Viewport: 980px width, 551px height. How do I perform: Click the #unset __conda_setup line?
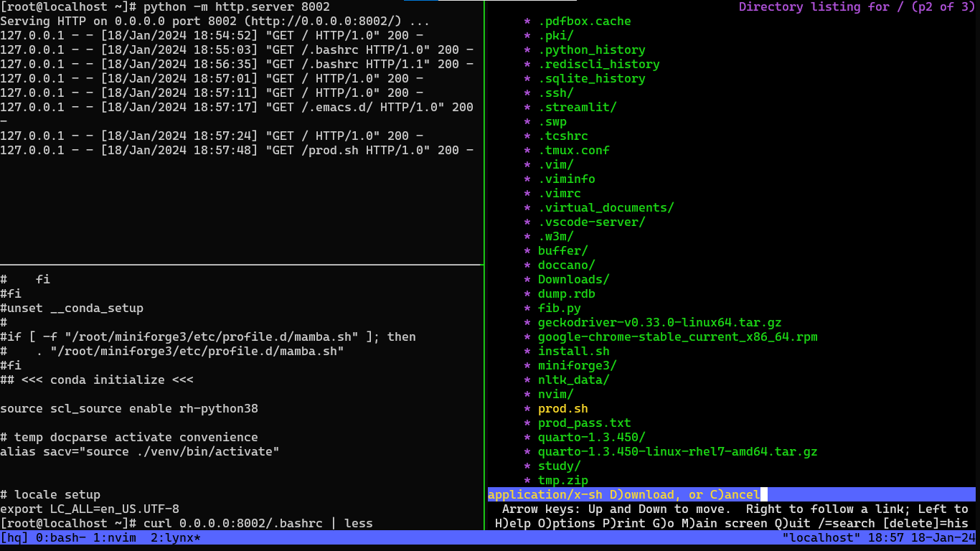click(x=72, y=309)
